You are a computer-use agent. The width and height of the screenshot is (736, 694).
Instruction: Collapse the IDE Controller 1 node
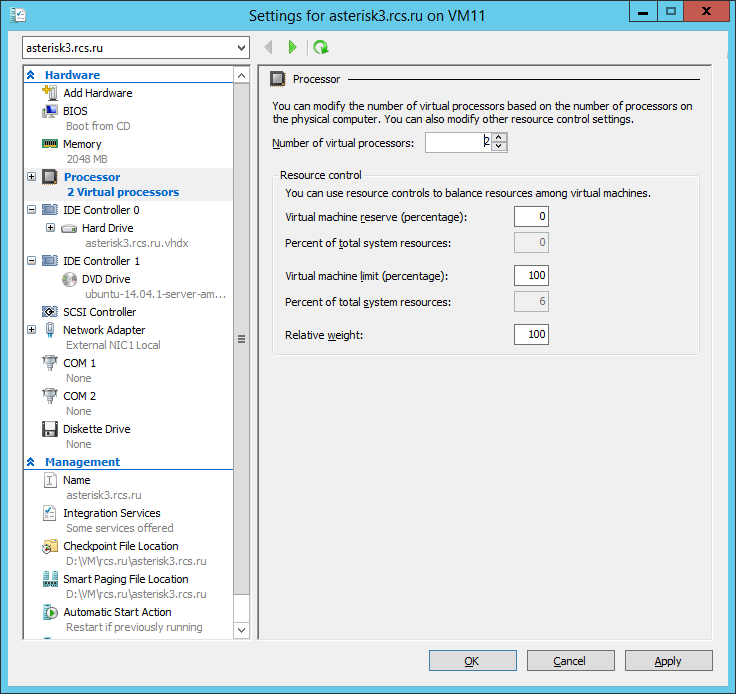click(x=31, y=260)
